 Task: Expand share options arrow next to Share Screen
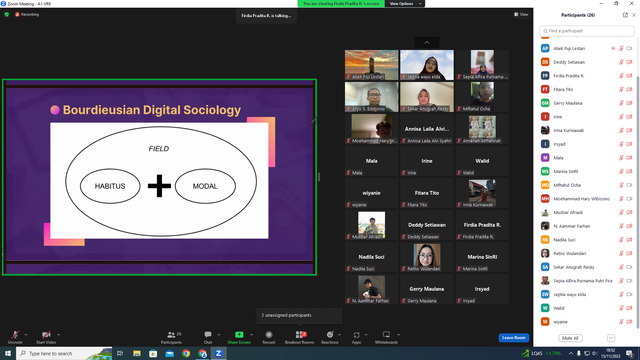point(251,335)
